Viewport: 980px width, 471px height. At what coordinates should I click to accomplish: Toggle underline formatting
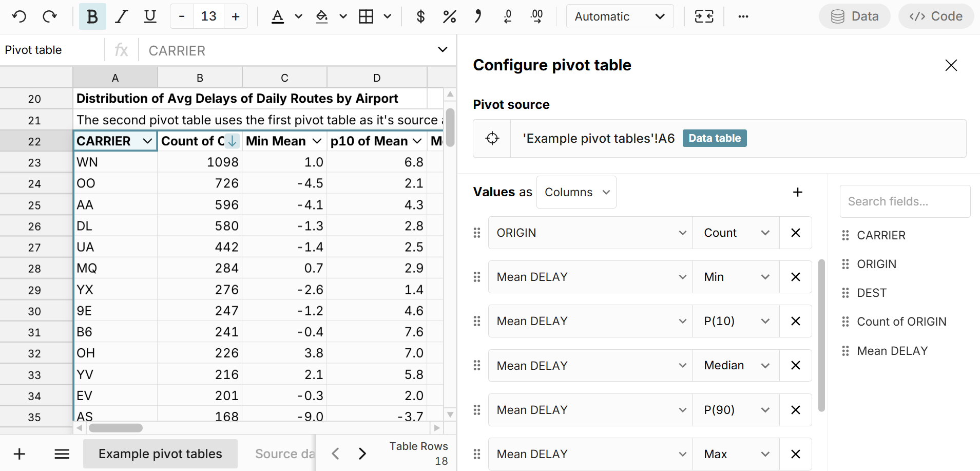pyautogui.click(x=150, y=16)
